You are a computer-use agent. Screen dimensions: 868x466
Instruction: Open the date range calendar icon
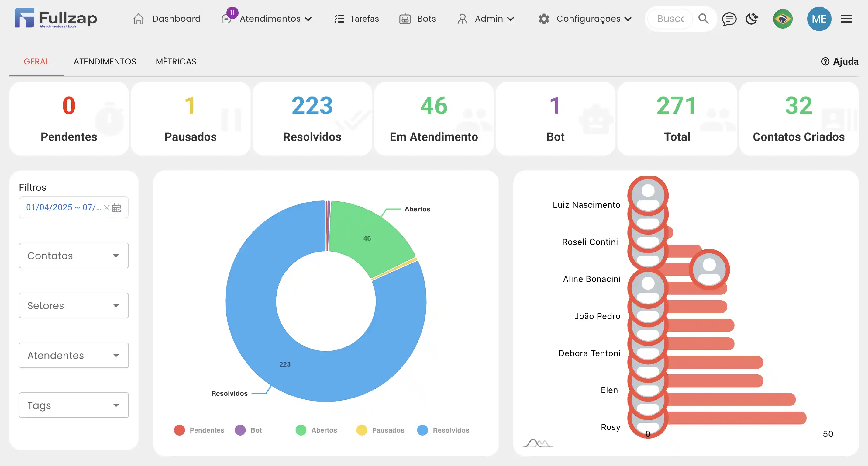coord(117,208)
